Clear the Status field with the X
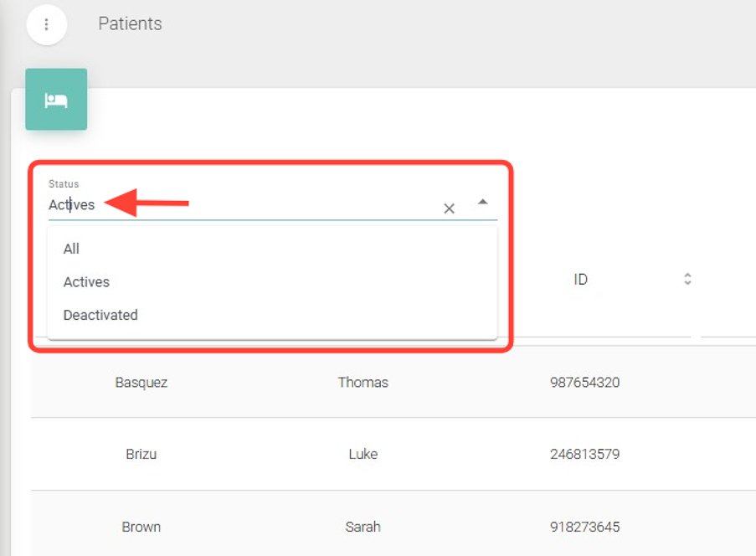The image size is (756, 556). 450,208
